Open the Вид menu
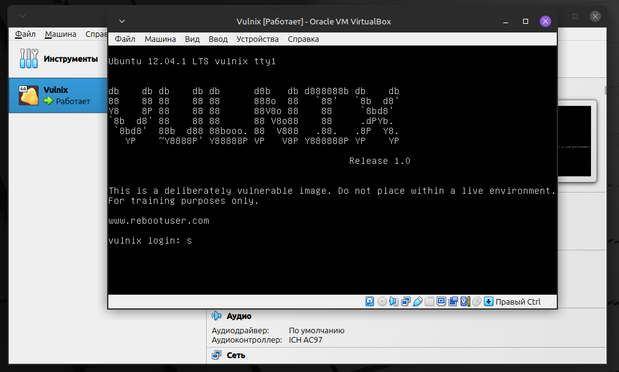The height and width of the screenshot is (372, 619). tap(192, 39)
